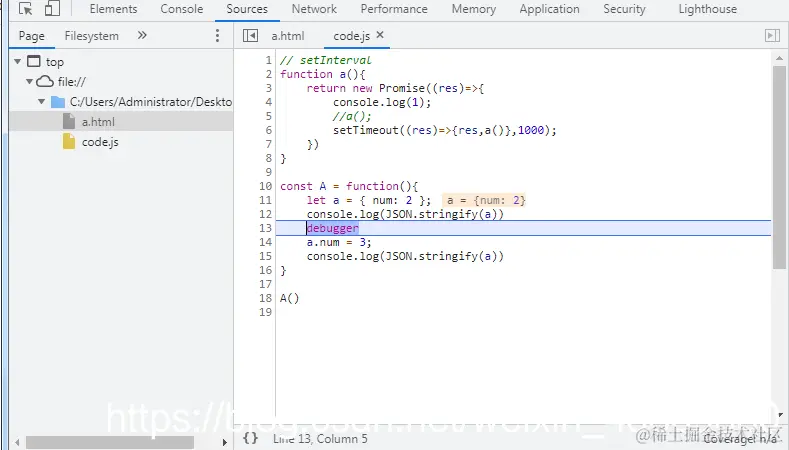Select the code.js editor tab
The image size is (789, 450).
[x=352, y=36]
